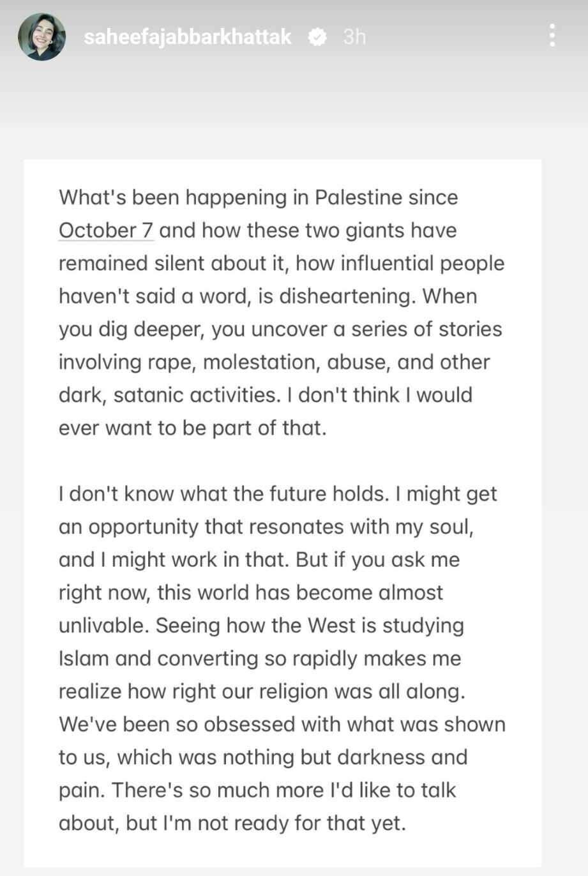Open the three-dot more options menu

tap(552, 36)
